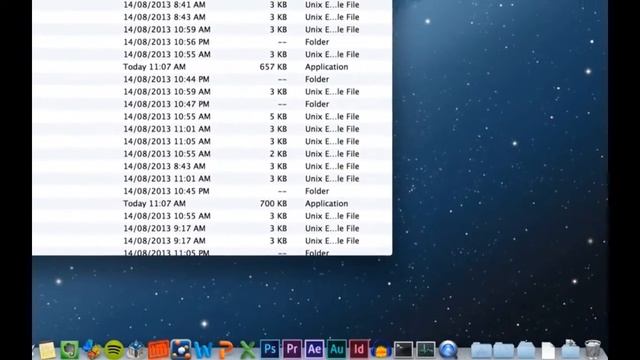
Task: Open the white document icon in the Dock
Action: (548, 350)
